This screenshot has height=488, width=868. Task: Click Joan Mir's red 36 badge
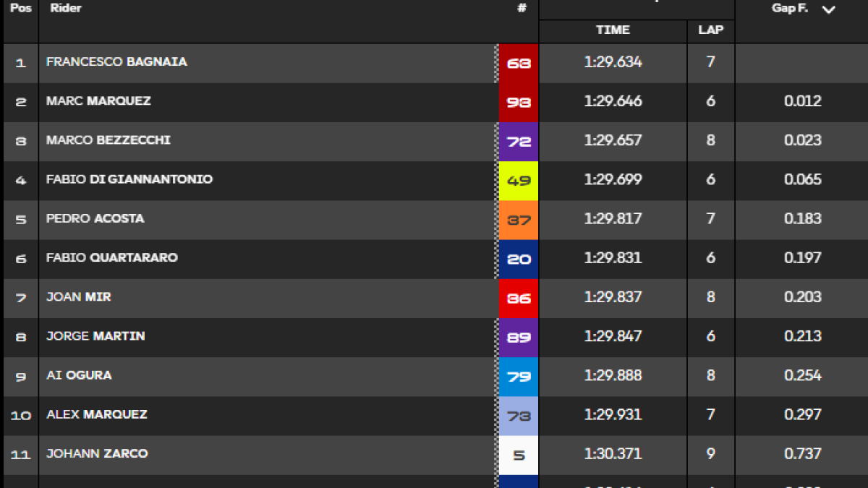coord(519,298)
